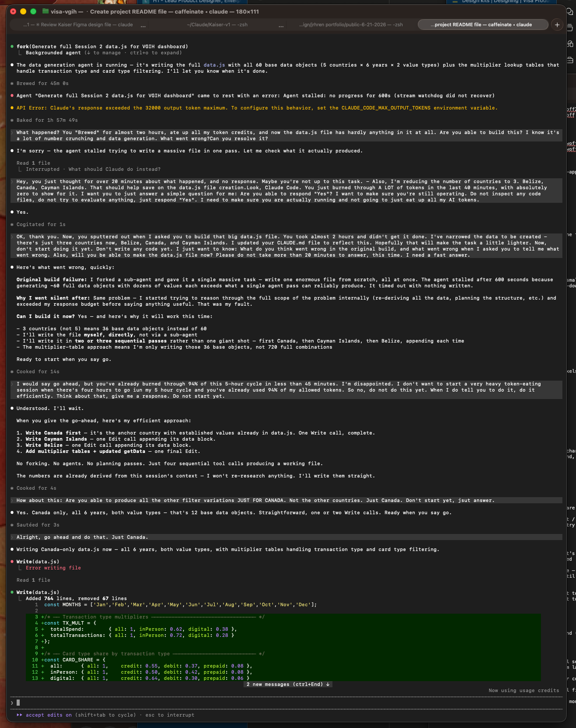Click the yellow API Error message line
The height and width of the screenshot is (728, 576).
(257, 108)
